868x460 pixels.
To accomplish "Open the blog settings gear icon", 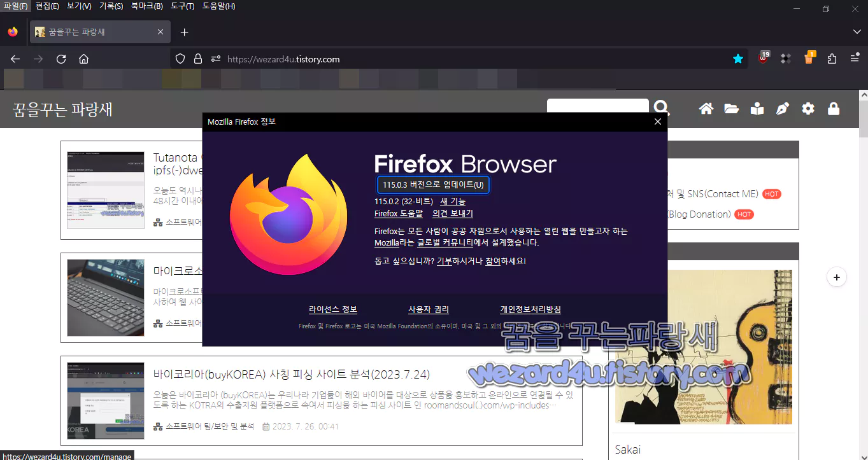I will click(808, 108).
